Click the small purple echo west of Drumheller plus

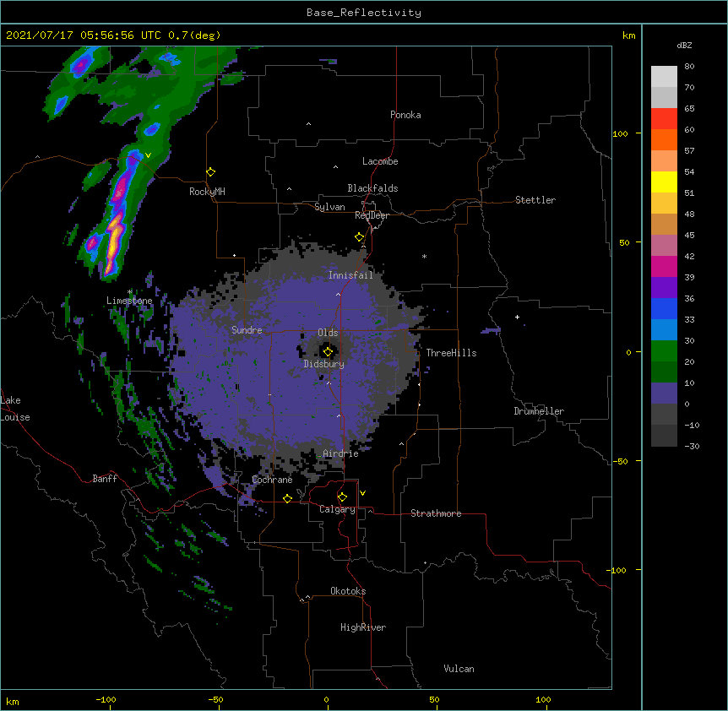click(491, 330)
